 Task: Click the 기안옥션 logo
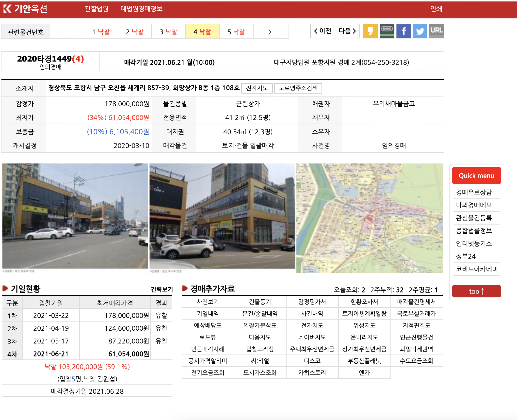(x=25, y=9)
